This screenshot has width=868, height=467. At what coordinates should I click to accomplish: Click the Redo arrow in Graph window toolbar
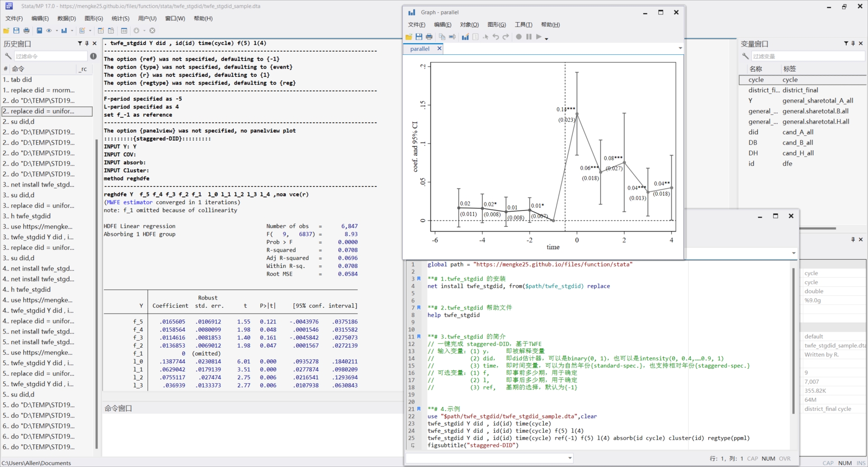tap(505, 37)
